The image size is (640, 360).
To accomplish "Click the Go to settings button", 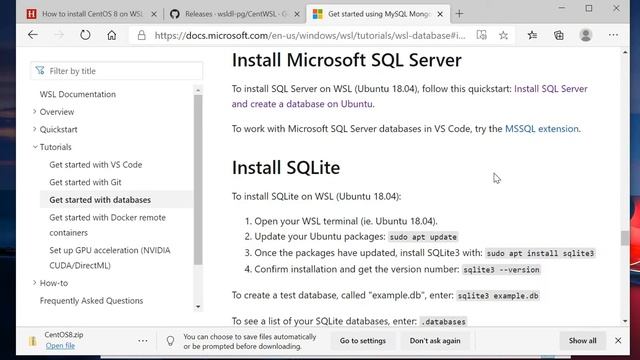I will click(x=362, y=340).
